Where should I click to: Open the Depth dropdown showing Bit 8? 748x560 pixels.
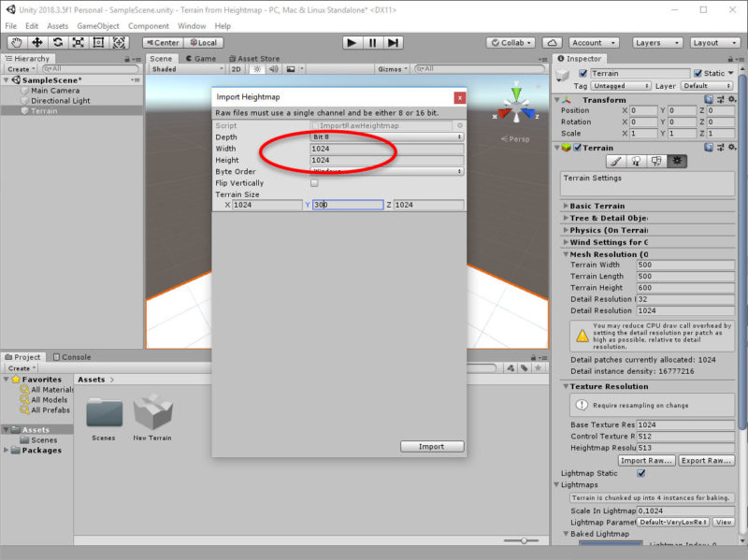386,136
